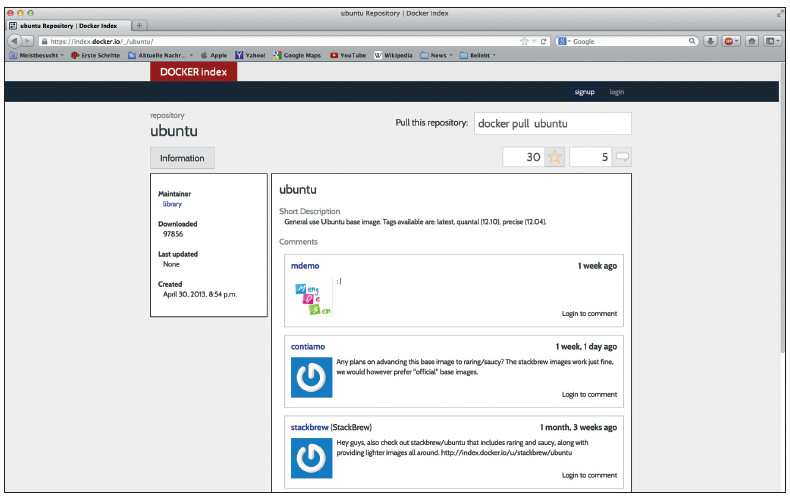
Task: Open the bookmarks menu toolbar button
Action: coord(771,41)
